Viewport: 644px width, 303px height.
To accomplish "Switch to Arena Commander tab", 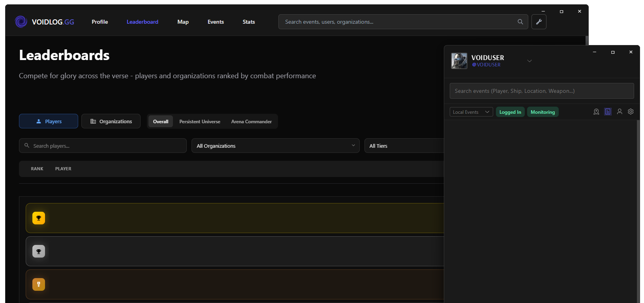I will coord(252,121).
